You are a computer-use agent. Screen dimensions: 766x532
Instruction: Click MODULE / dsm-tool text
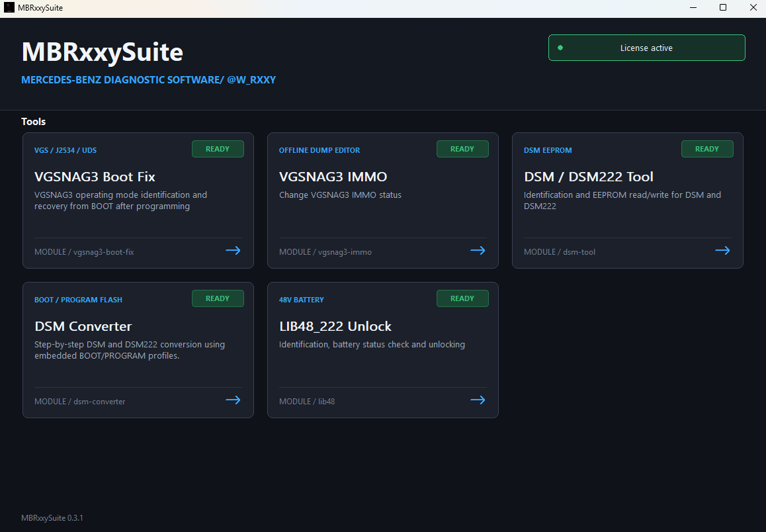[x=560, y=252]
